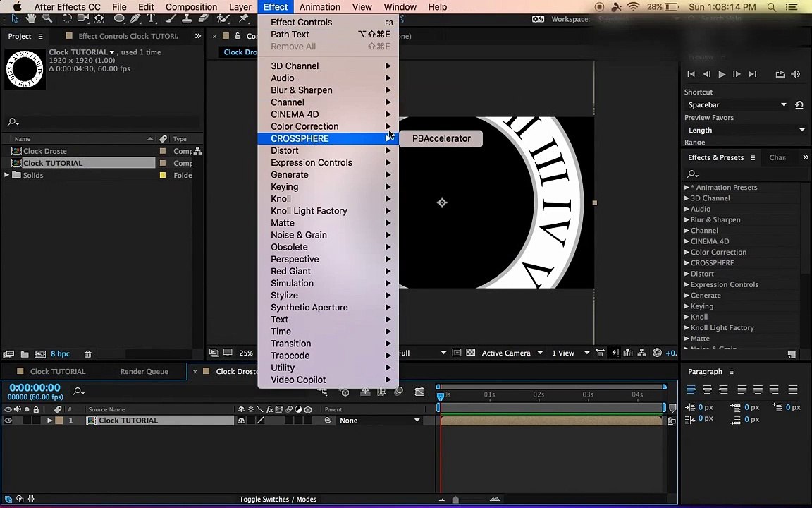Select the Ellipse shape tool
812x508 pixels.
[120, 18]
